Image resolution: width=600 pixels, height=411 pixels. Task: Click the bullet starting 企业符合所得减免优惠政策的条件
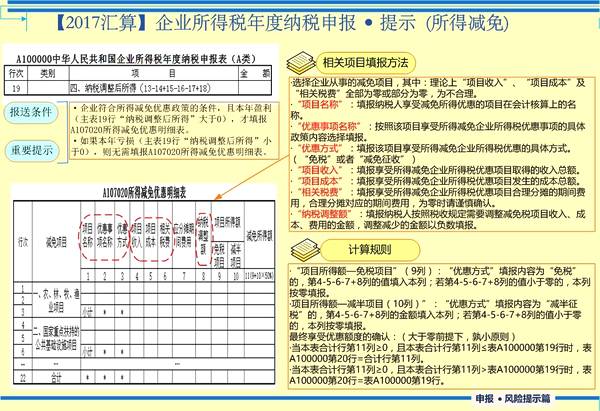click(171, 119)
